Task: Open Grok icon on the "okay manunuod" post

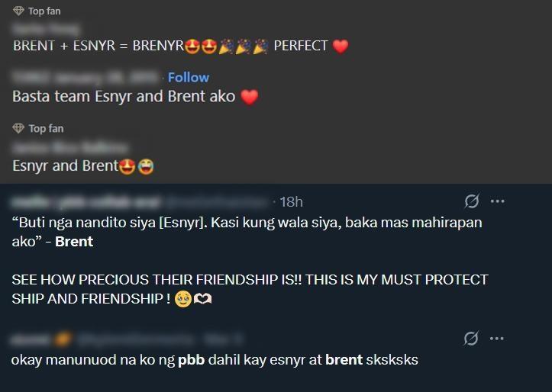Action: 472,338
